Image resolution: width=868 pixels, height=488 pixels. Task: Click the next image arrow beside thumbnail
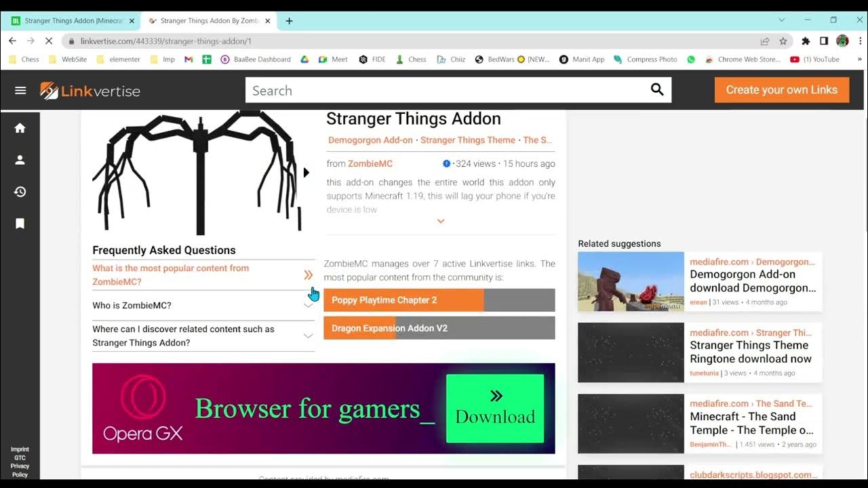point(307,173)
